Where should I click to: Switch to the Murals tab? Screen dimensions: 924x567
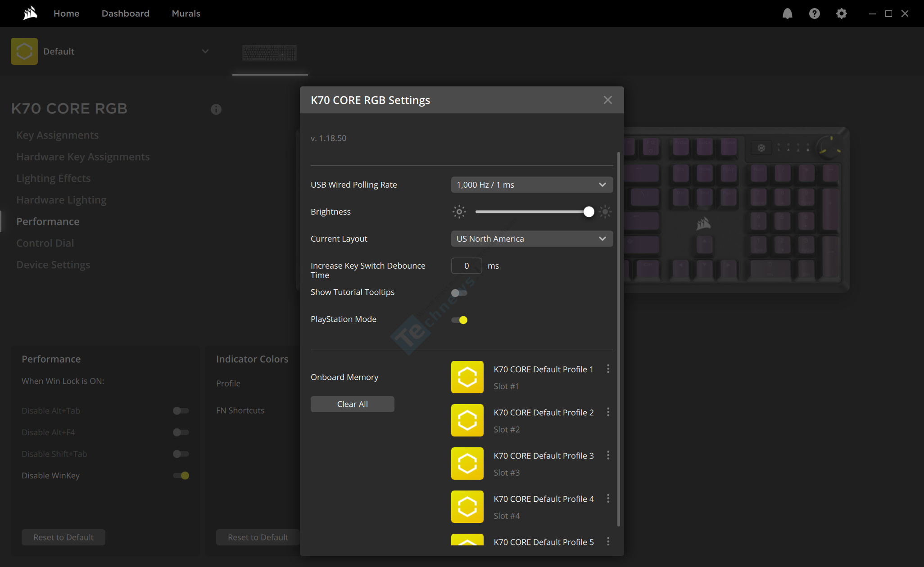186,13
